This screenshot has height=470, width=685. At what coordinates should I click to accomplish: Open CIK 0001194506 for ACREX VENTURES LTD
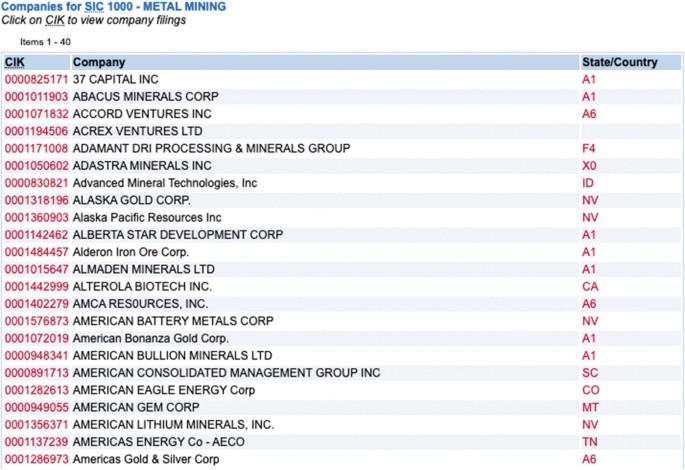click(x=36, y=131)
